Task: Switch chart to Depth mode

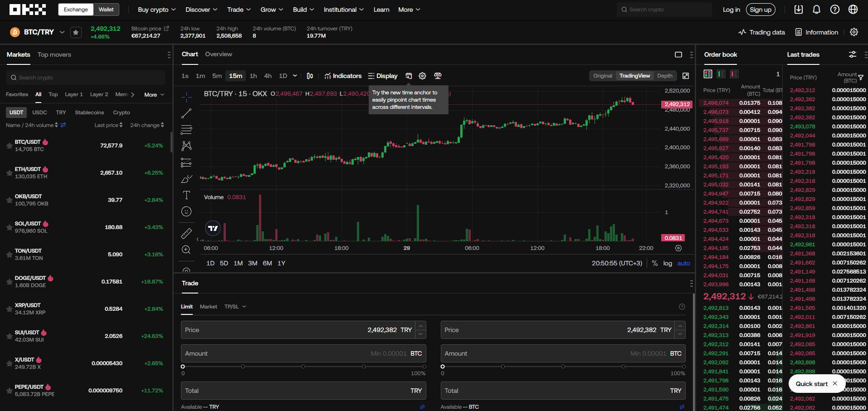Action: [665, 76]
